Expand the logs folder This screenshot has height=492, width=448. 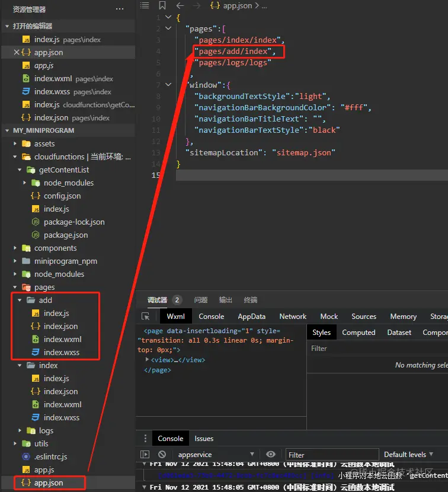[20, 430]
